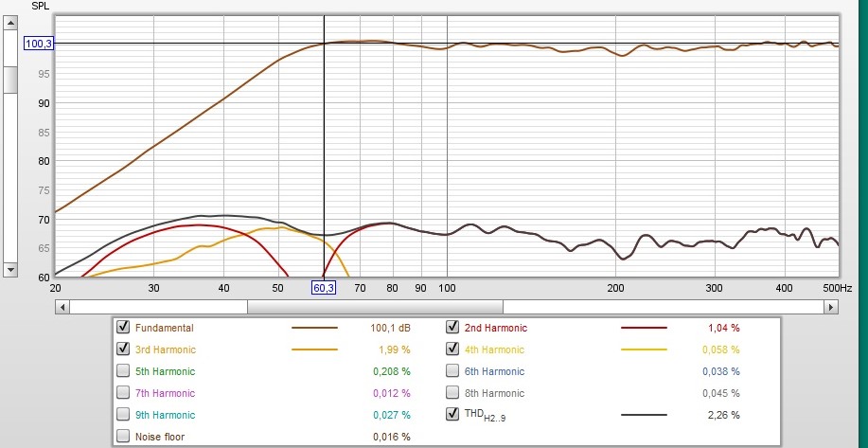Click the 4th Harmonic yellow line swatch
The image size is (868, 448).
click(x=644, y=350)
